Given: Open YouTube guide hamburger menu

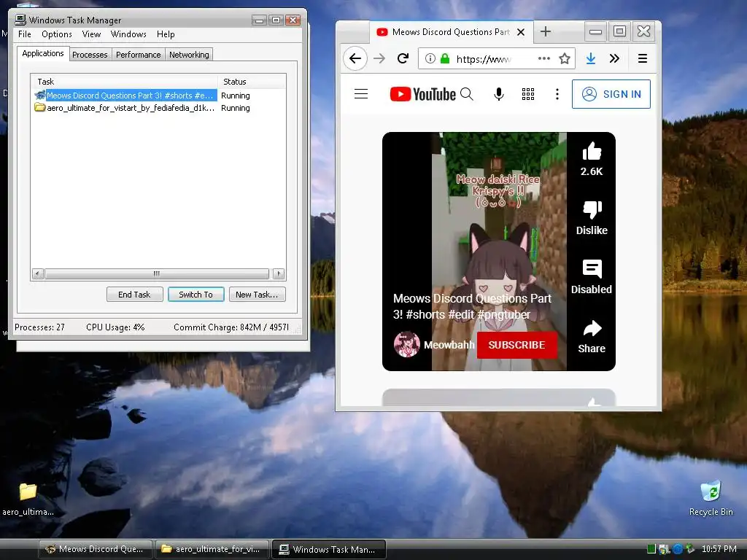Looking at the screenshot, I should pos(361,94).
